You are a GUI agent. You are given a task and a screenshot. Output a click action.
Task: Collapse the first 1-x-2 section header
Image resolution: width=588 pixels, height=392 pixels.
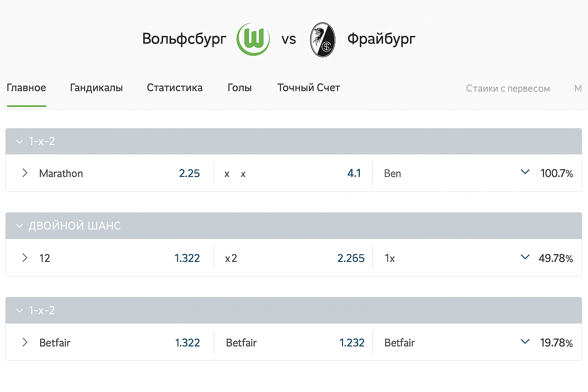coord(20,142)
